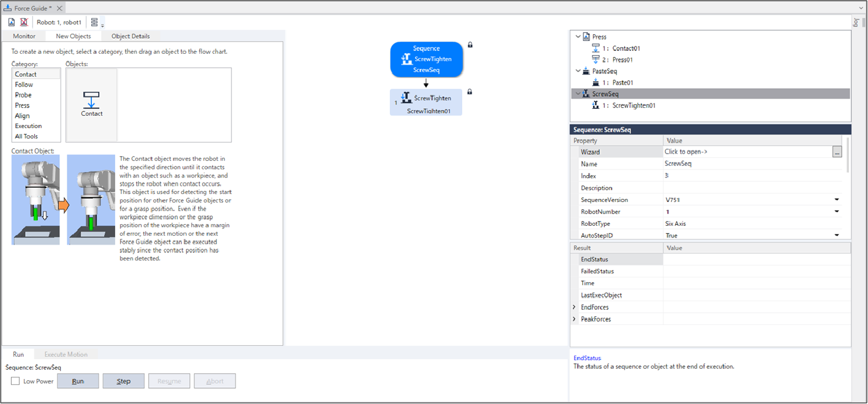Viewport: 868px width, 404px height.
Task: Select the ScrewTighten01 step in flow chart
Action: (x=426, y=102)
